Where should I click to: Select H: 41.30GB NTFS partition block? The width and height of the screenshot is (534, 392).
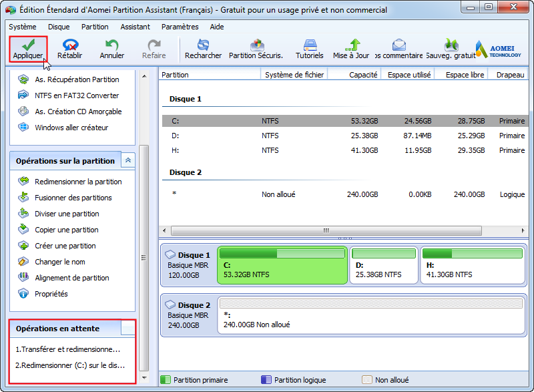pos(473,265)
